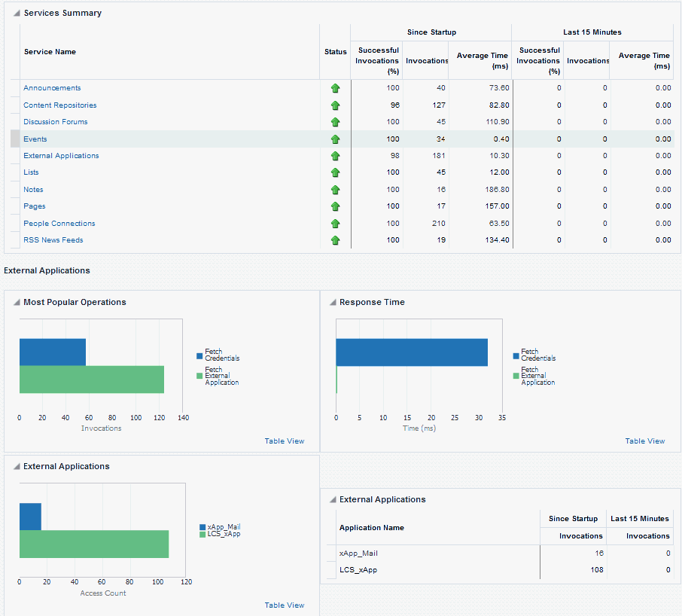
Task: Open the Pages service link
Action: pyautogui.click(x=35, y=206)
